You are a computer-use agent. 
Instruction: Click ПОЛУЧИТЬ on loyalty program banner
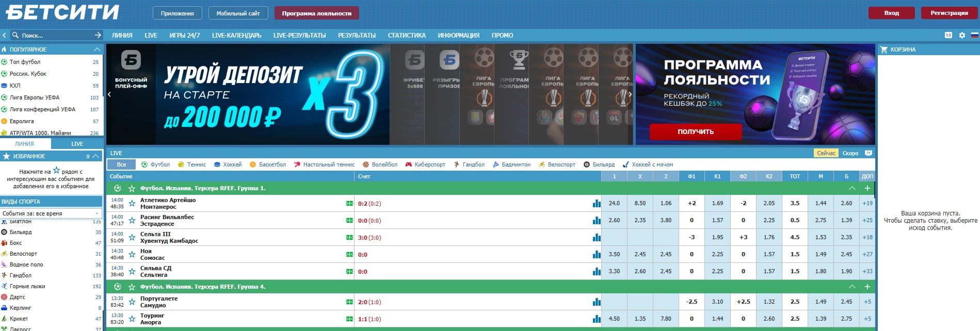tap(696, 131)
